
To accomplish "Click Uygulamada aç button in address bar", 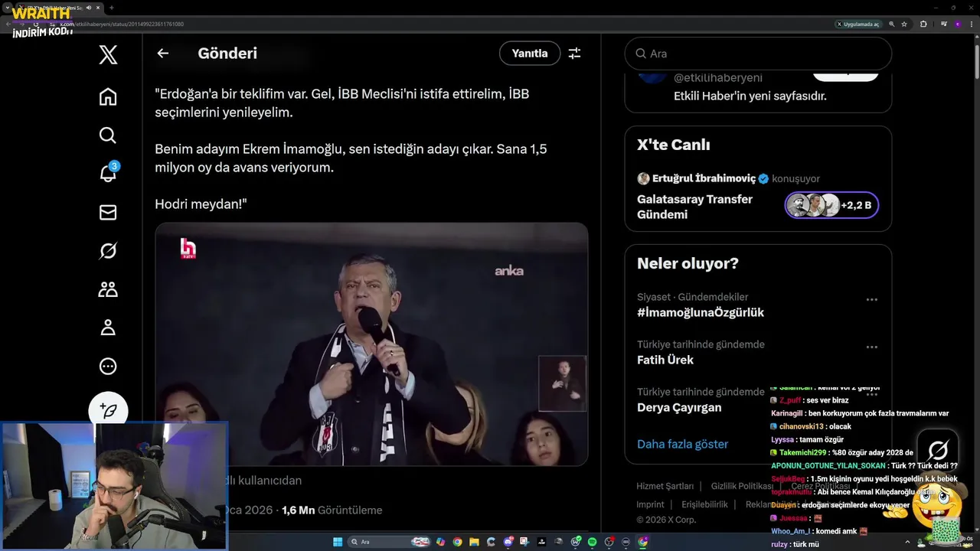I will pyautogui.click(x=857, y=24).
